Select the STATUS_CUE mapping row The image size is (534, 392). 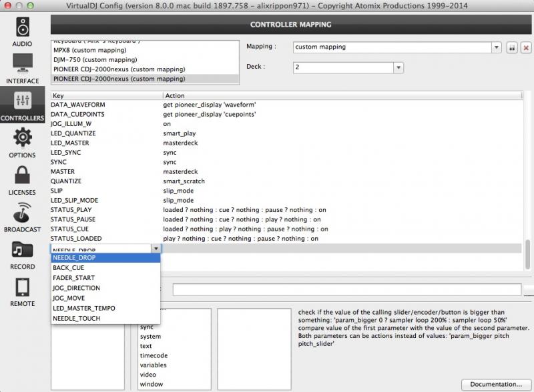286,229
